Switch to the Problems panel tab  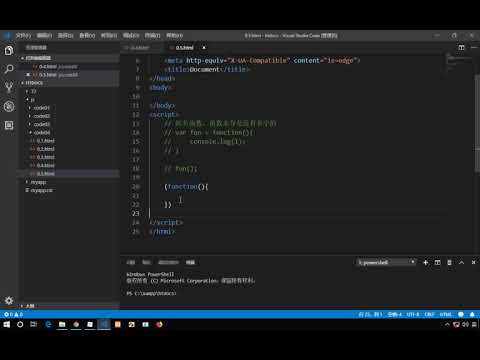(131, 263)
